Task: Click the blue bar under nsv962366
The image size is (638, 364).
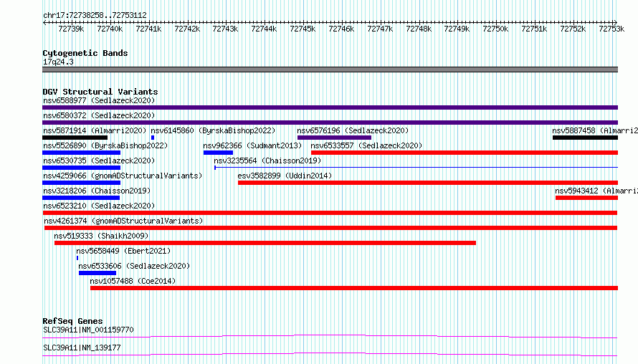Action: tap(218, 153)
